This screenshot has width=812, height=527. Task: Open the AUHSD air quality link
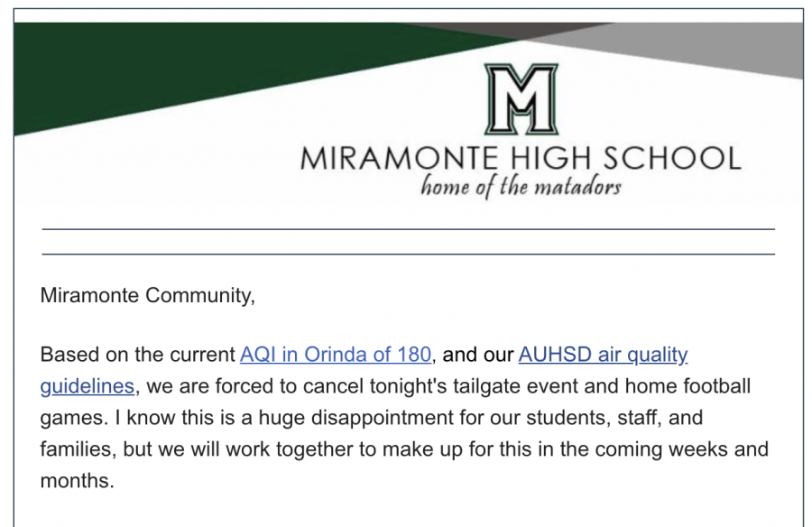[x=603, y=355]
